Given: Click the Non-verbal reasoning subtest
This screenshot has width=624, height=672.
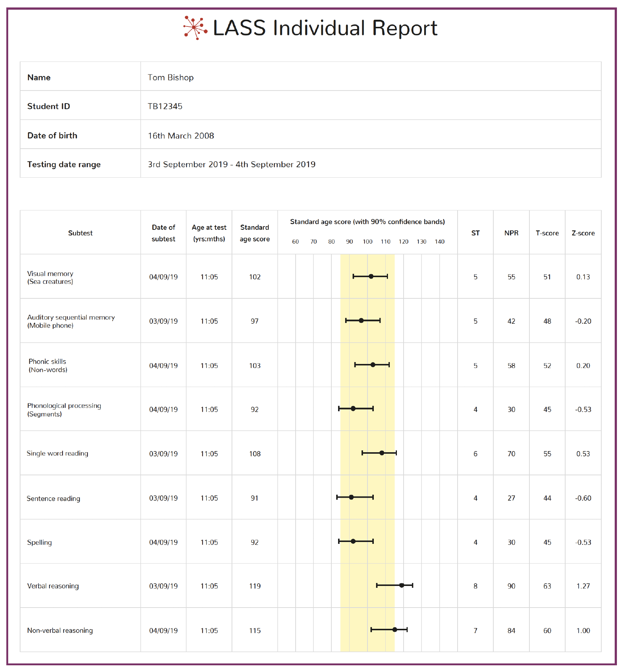Looking at the screenshot, I should coord(60,630).
